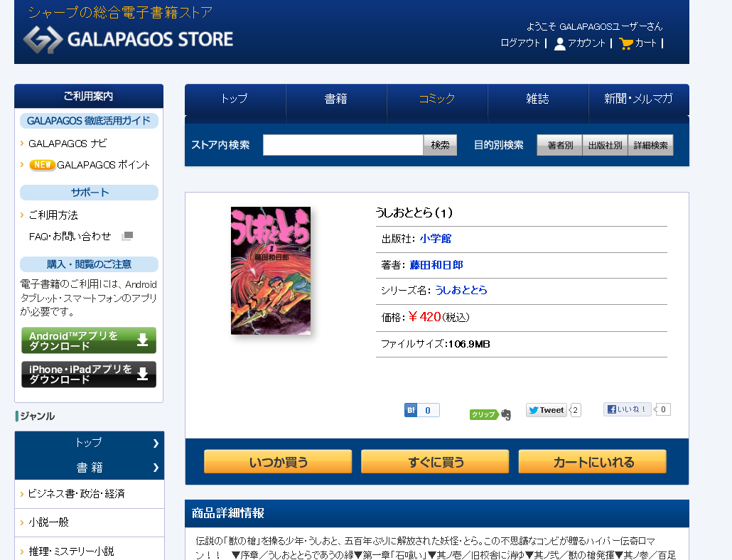Click the Hatena bookmark B! button
This screenshot has width=732, height=560.
411,410
